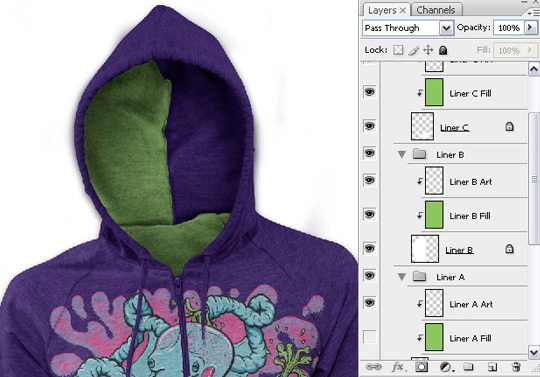Click clipping arrow on Liner B Art
The height and width of the screenshot is (377, 540).
pos(420,181)
